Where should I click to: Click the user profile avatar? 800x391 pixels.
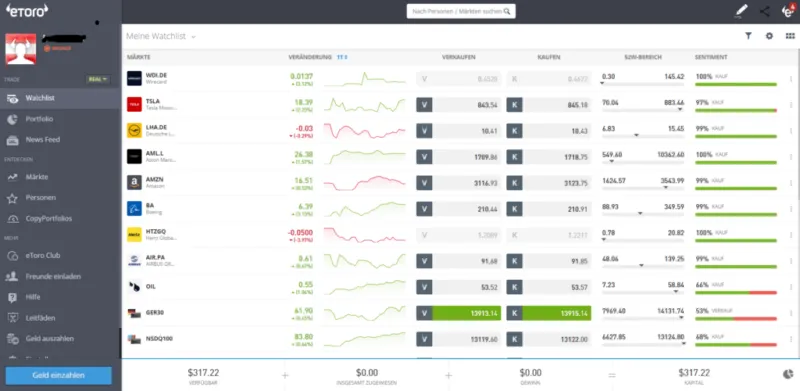20,49
